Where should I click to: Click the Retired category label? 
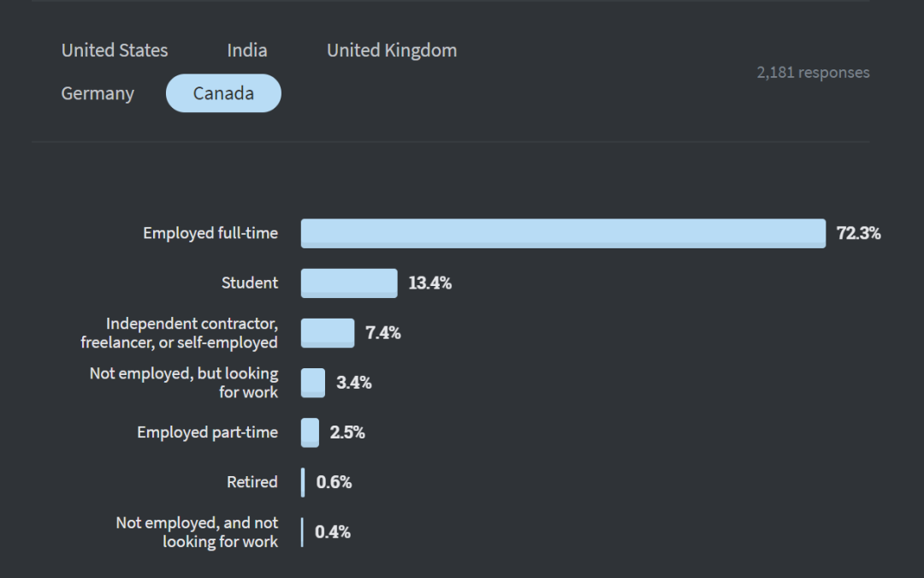tap(252, 482)
